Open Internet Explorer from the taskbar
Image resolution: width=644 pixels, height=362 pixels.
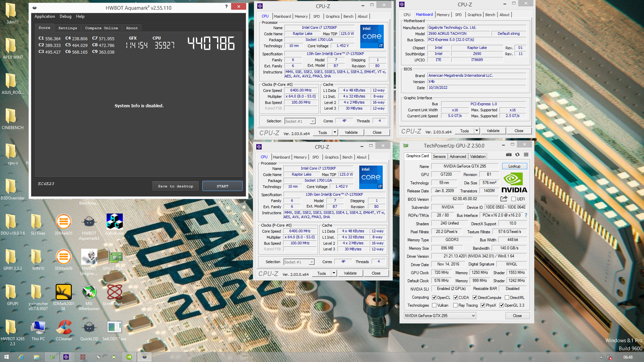[21, 357]
